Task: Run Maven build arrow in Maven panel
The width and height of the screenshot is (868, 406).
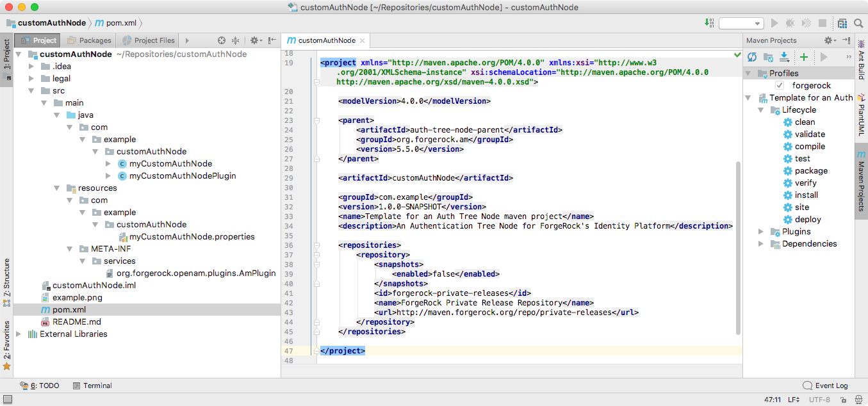Action: point(824,57)
